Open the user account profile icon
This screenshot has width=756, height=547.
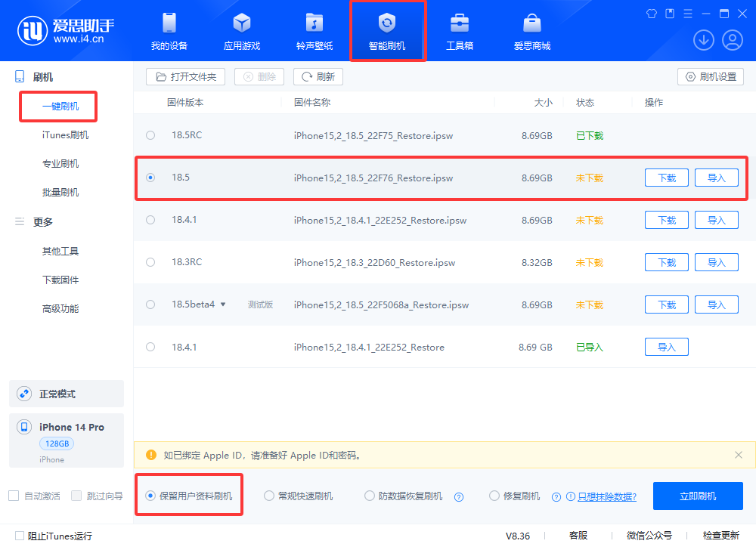[733, 39]
